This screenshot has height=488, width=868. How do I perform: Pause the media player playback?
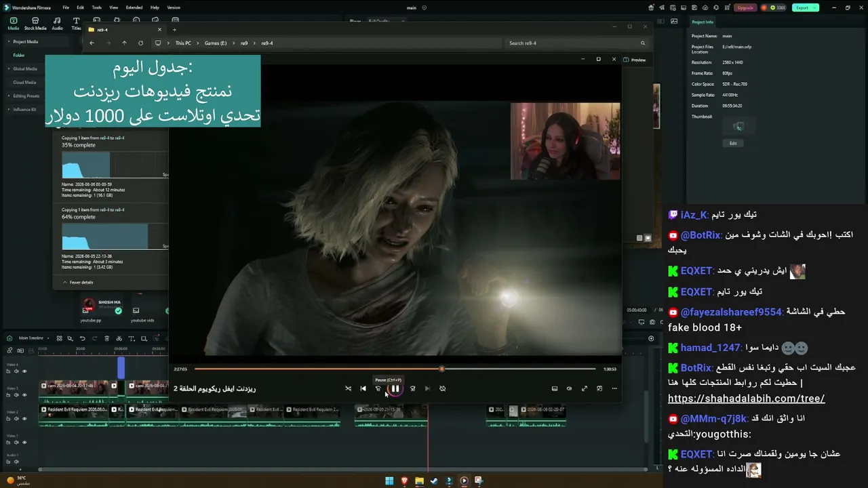[395, 388]
